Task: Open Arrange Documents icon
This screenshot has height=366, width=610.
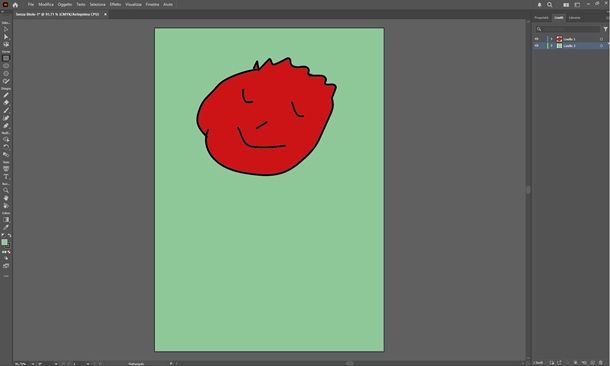Action: tap(566, 5)
